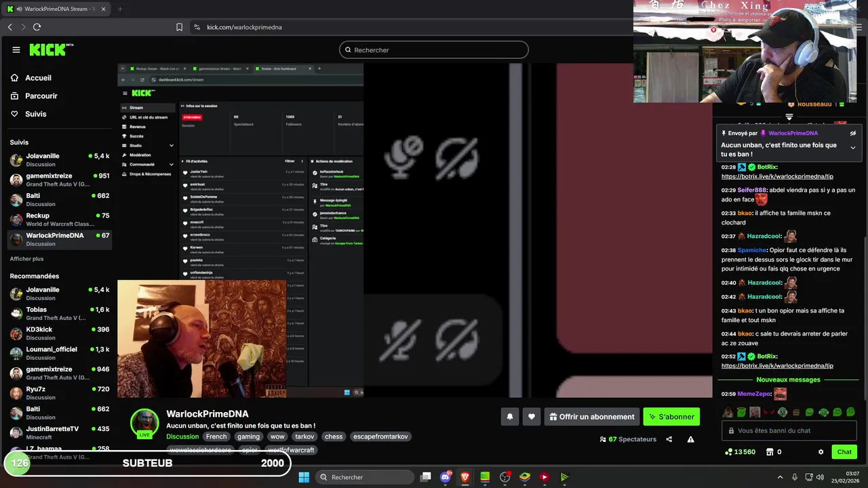
Task: Select WarlockPrimeDNA in followed list
Action: point(59,239)
